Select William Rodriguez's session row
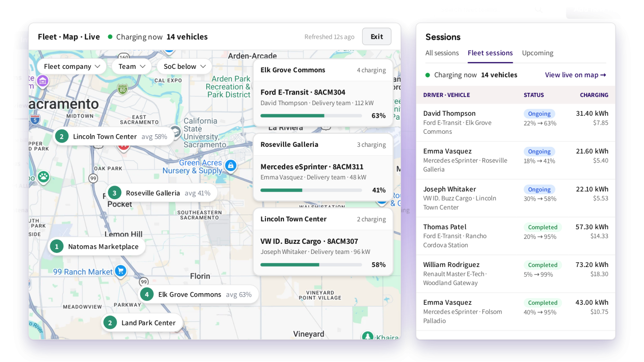Viewport: 644px width, 362px height. click(x=515, y=274)
